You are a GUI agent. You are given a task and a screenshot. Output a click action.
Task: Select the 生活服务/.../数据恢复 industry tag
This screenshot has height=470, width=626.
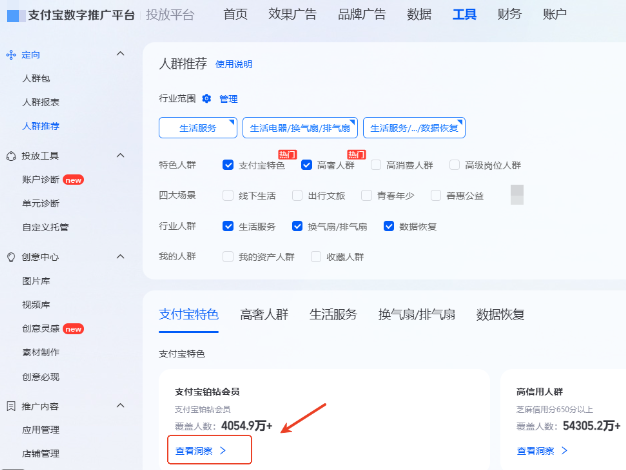pos(414,128)
